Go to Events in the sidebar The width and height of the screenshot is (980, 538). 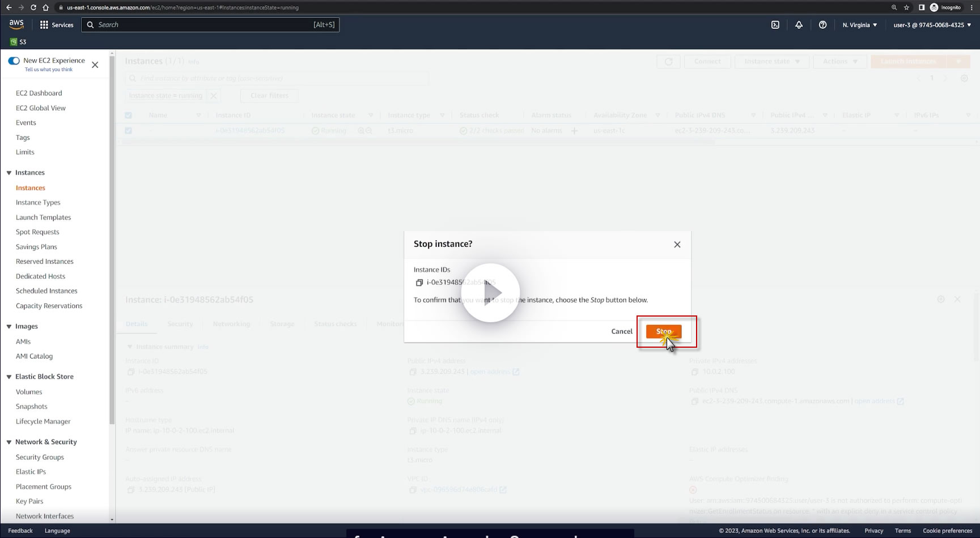(x=26, y=122)
